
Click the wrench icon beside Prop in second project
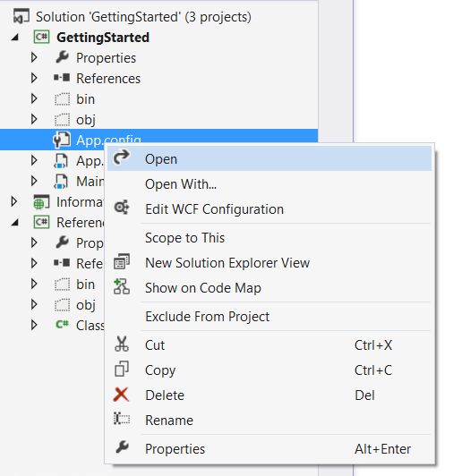coord(63,242)
